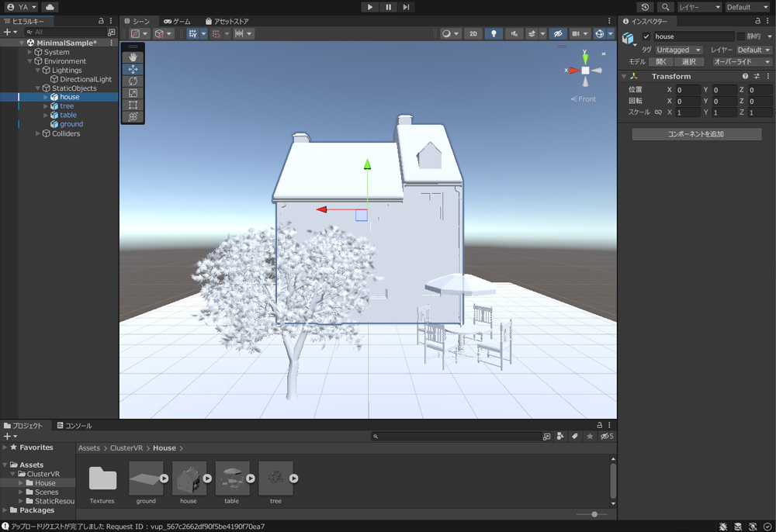The height and width of the screenshot is (532, 776).
Task: Open the global search magnifier icon
Action: tap(665, 7)
